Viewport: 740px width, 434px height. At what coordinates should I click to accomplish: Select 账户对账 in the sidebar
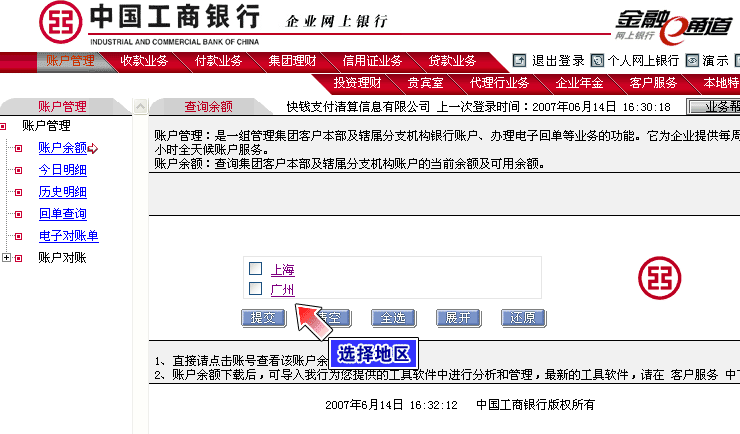pos(62,258)
